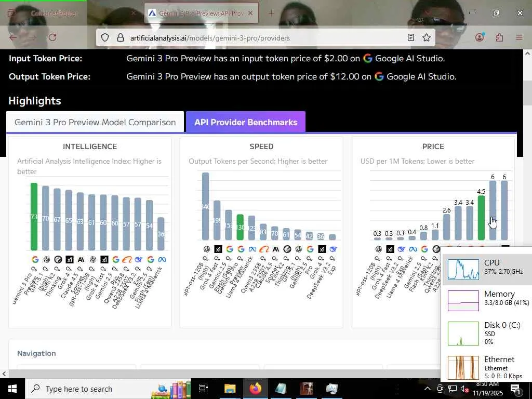The height and width of the screenshot is (399, 532).
Task: Click the green 73 bar in the Intelligence chart
Action: [34, 217]
